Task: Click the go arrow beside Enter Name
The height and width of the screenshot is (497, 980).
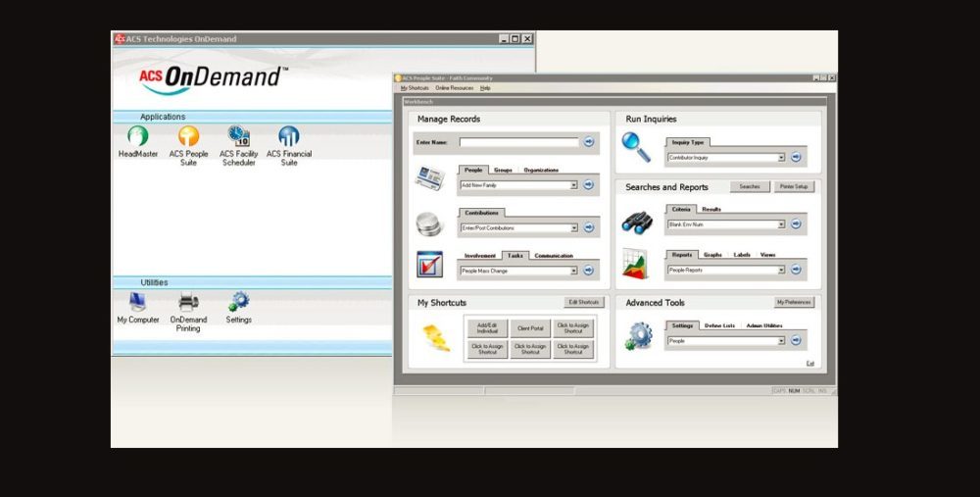Action: pos(589,142)
